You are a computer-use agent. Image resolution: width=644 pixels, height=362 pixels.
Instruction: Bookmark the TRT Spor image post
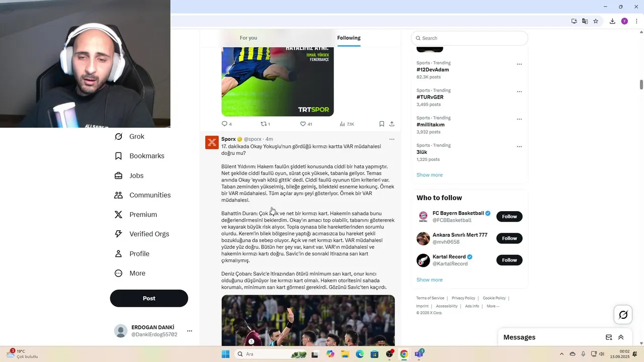click(x=382, y=124)
